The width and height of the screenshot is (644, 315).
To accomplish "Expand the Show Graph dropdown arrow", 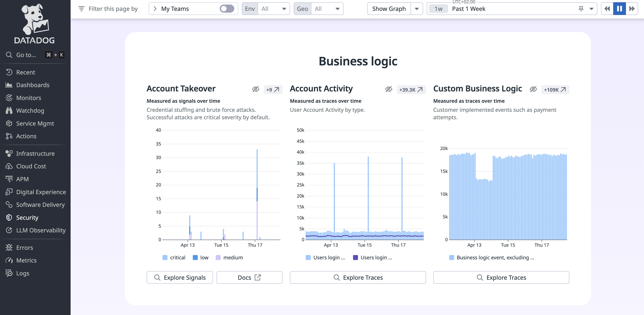I will [417, 9].
